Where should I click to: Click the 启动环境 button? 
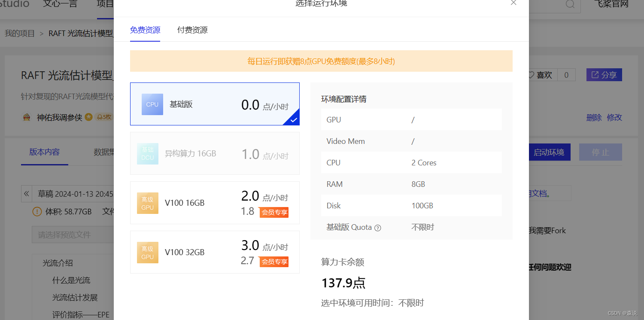click(550, 152)
